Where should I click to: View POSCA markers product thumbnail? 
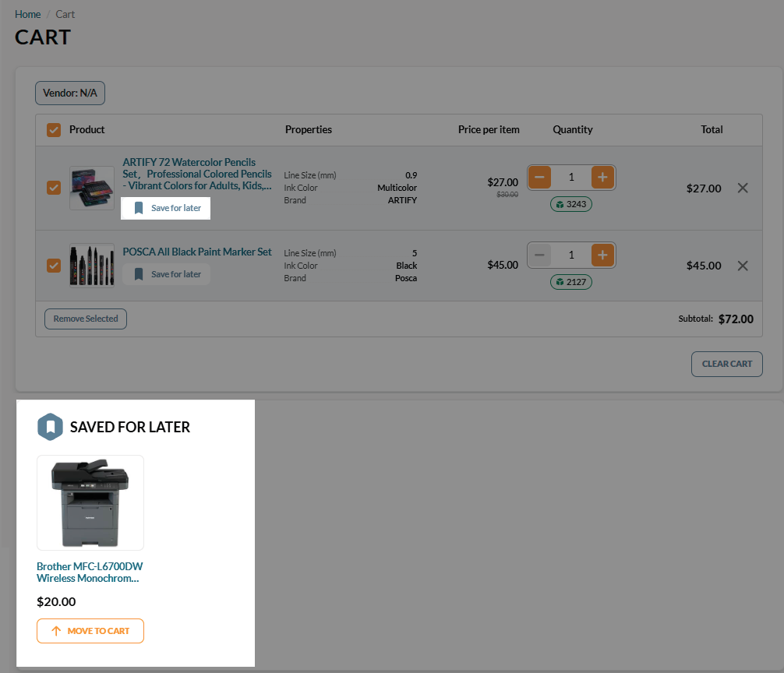92,266
